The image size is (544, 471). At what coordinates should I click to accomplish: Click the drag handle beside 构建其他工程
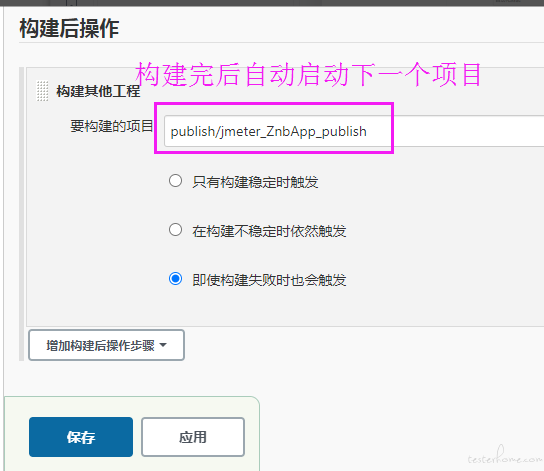42,91
